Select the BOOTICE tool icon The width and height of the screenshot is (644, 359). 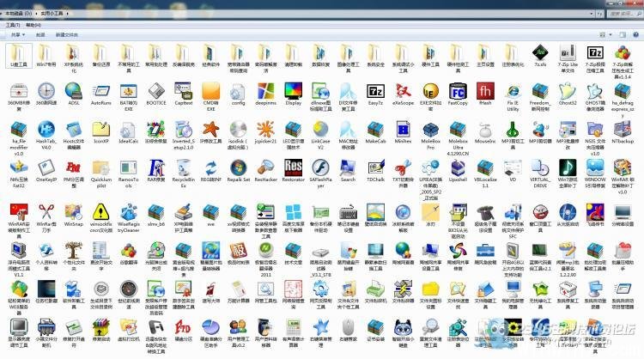pyautogui.click(x=156, y=91)
